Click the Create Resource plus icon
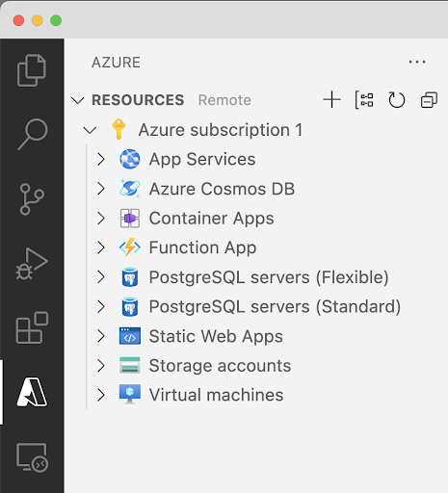Viewport: 448px width, 493px height. click(x=331, y=100)
